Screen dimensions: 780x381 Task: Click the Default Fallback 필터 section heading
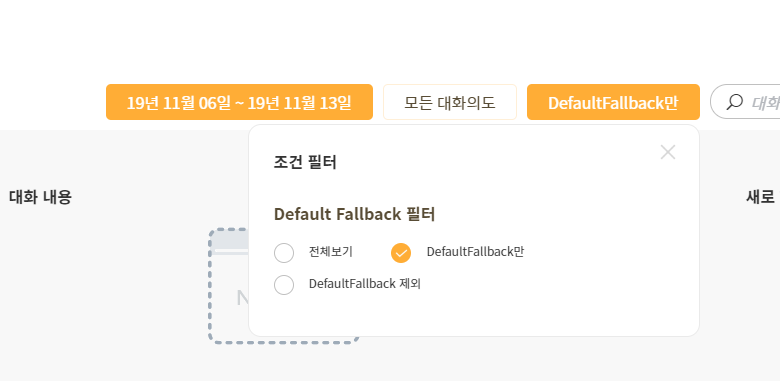[355, 214]
